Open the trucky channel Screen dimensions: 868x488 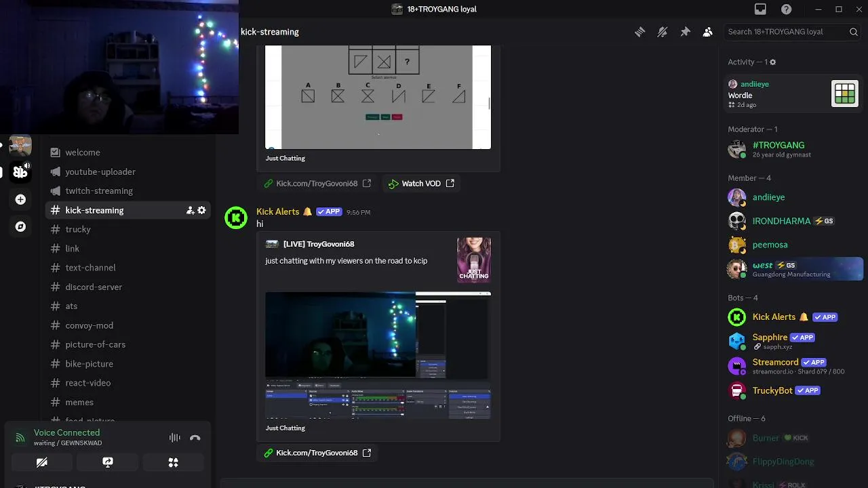pyautogui.click(x=128, y=229)
